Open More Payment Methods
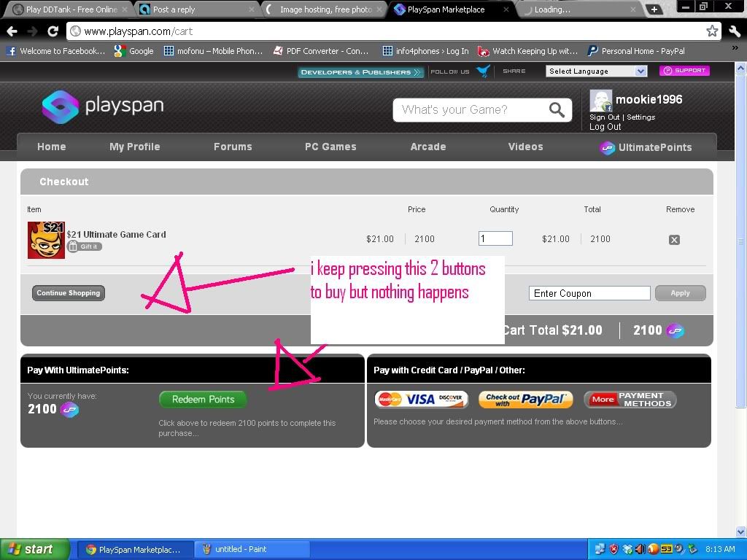Viewport: 747px width, 560px height. click(630, 400)
